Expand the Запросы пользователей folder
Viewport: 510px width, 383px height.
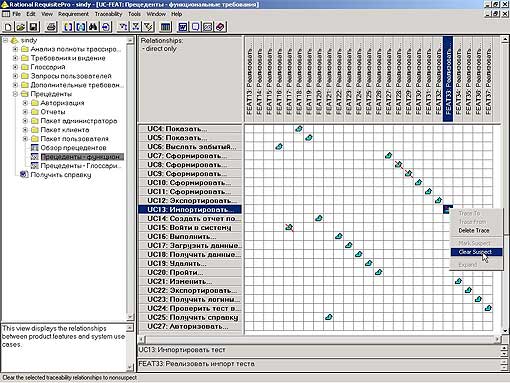click(15, 76)
